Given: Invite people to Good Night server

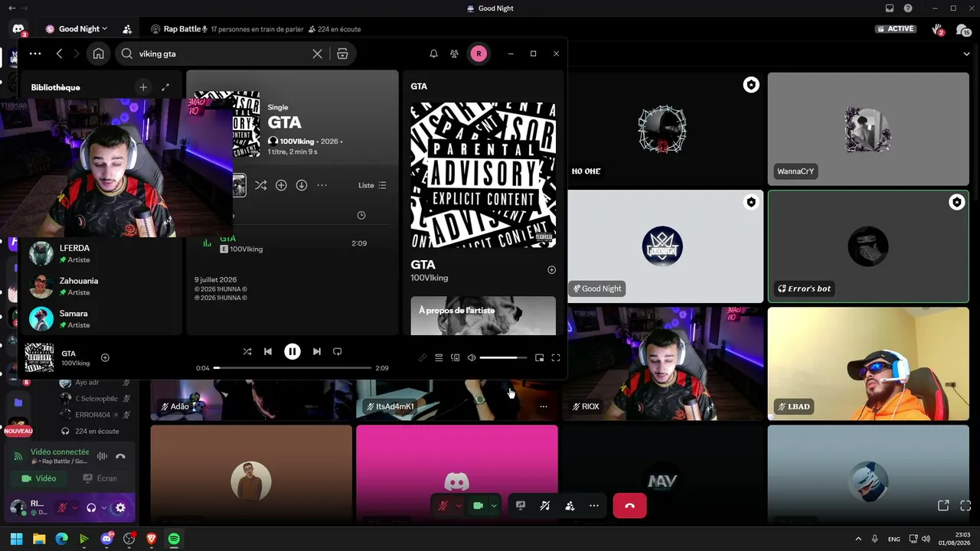Looking at the screenshot, I should coord(127,29).
